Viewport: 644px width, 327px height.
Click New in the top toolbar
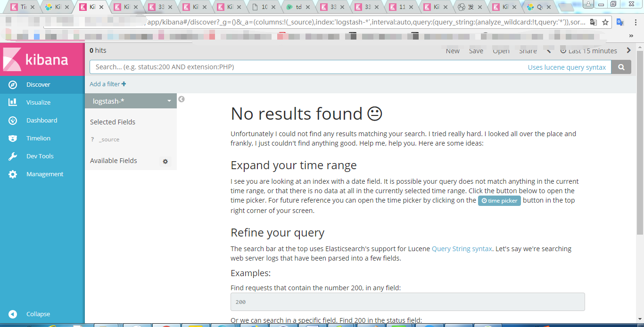click(x=453, y=51)
